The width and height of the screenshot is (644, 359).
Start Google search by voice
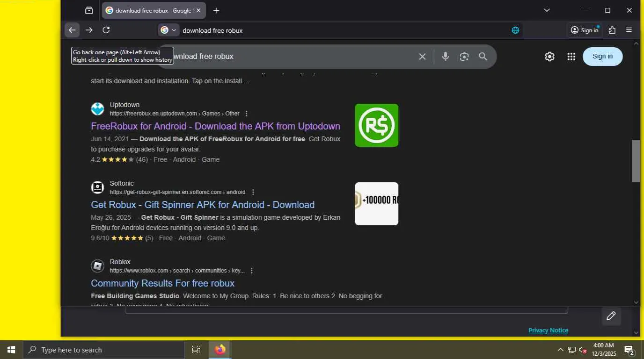(x=446, y=57)
